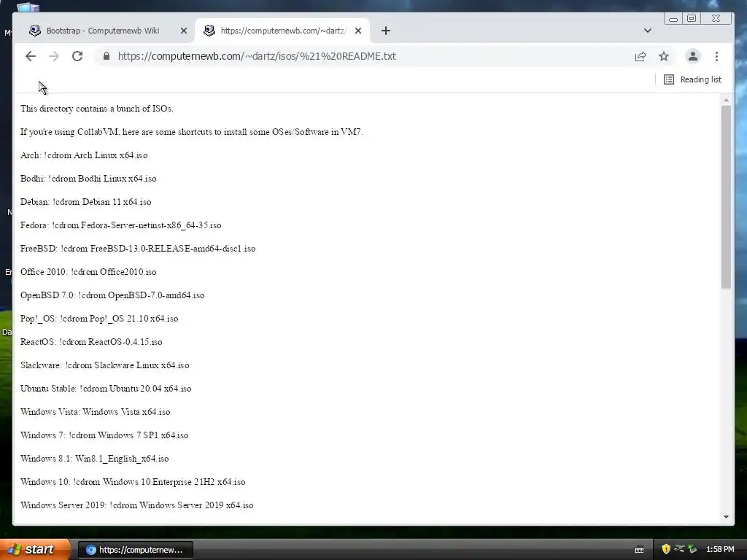Viewport: 747px width, 560px height.
Task: Reload the README page
Action: 77,56
